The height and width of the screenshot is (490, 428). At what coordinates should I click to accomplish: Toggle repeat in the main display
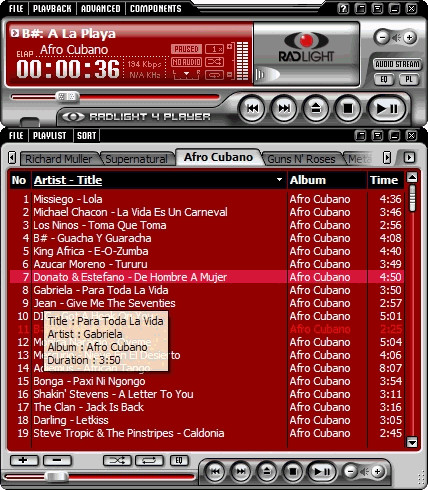(x=214, y=75)
